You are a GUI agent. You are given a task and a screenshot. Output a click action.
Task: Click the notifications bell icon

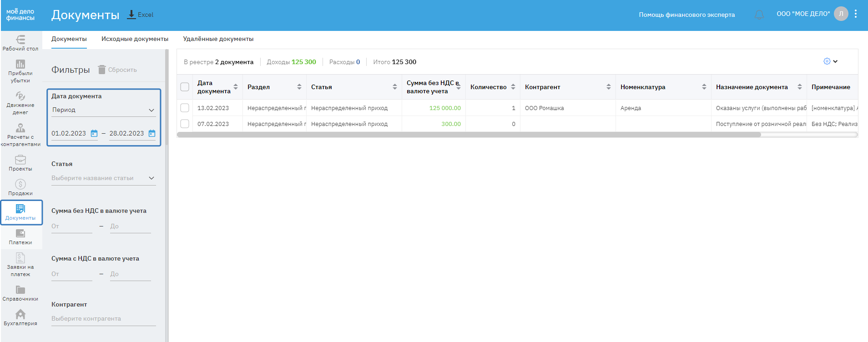click(x=759, y=15)
